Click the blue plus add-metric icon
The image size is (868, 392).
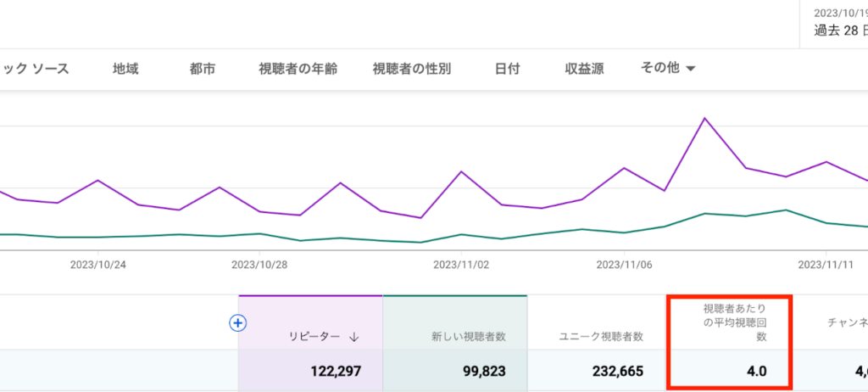238,322
